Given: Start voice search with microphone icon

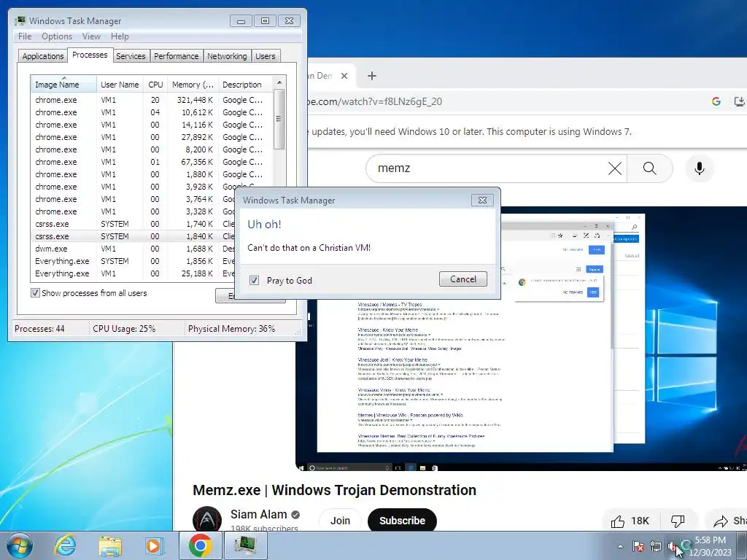Looking at the screenshot, I should [x=700, y=168].
